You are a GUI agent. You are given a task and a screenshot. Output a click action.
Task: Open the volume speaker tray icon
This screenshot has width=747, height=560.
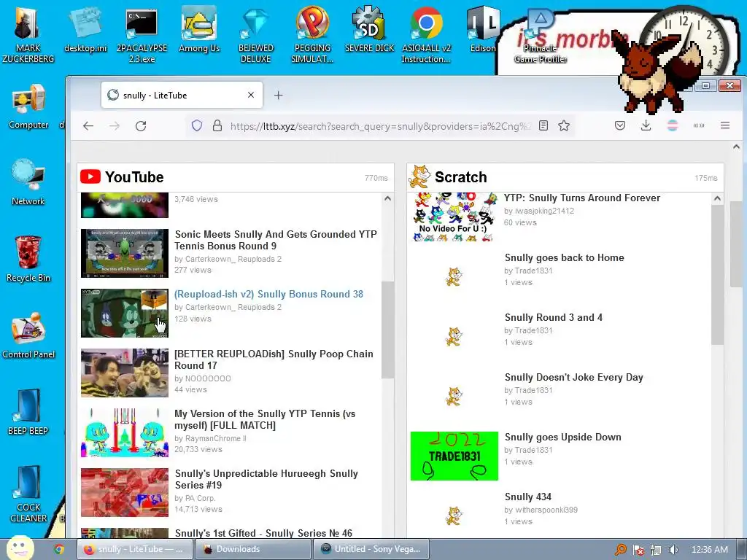[x=673, y=550]
